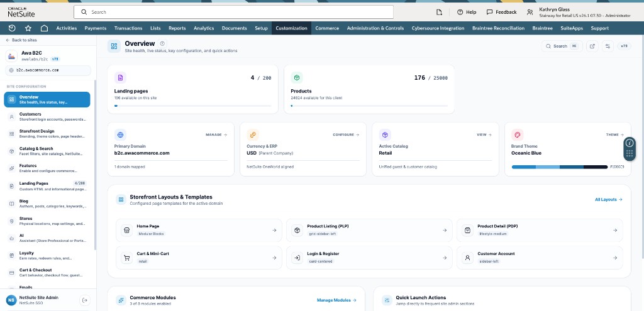
Task: Click the grid dots handle under info icon
Action: point(630,155)
